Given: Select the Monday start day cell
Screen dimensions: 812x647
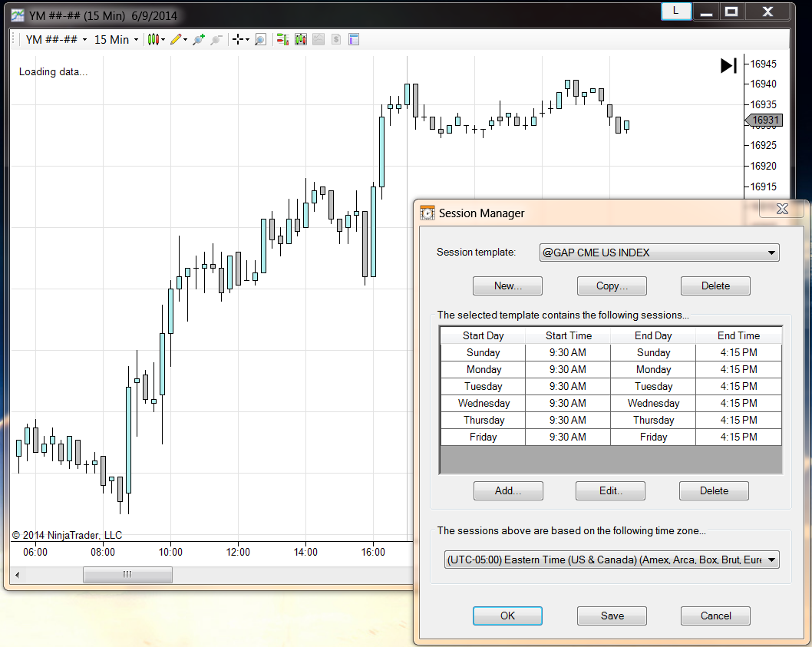Looking at the screenshot, I should tap(483, 370).
